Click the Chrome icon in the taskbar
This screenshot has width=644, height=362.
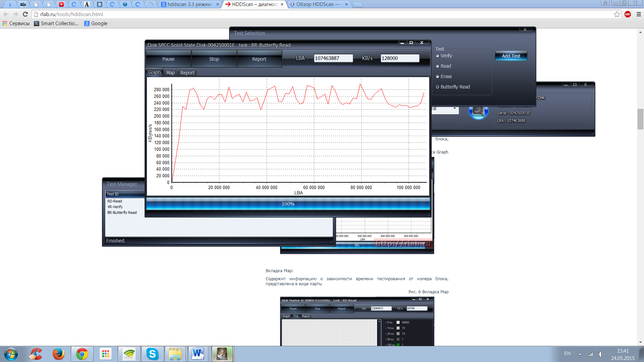pos(82,354)
